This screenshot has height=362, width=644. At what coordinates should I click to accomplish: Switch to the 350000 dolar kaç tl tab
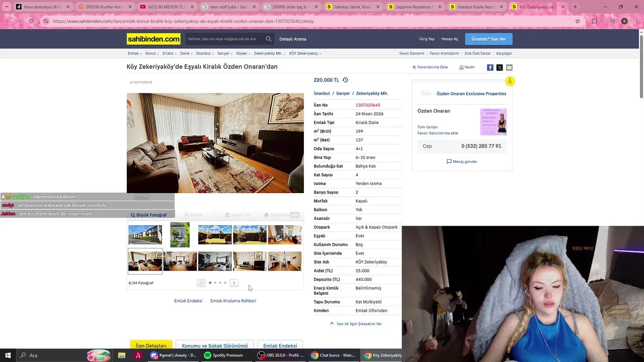coord(290,7)
